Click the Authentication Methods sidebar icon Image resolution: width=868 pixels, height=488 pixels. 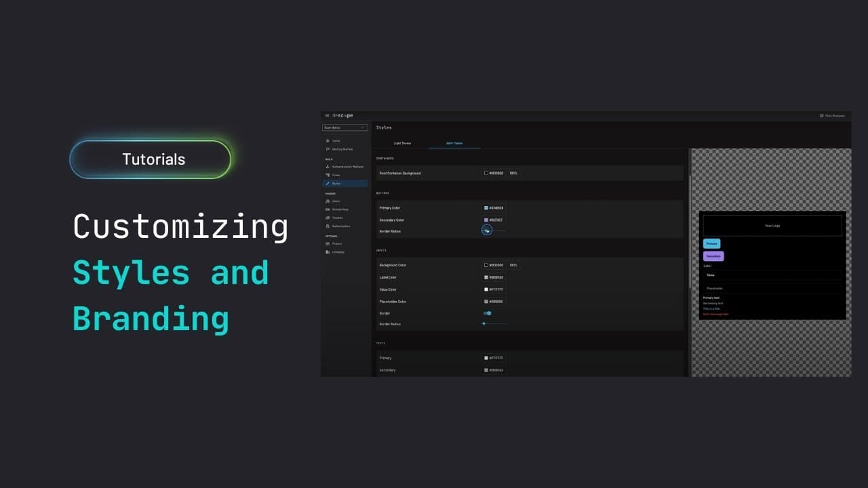point(328,167)
